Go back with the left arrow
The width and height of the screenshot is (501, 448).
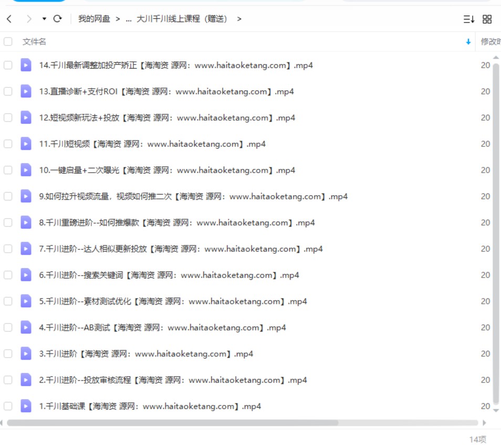click(9, 19)
